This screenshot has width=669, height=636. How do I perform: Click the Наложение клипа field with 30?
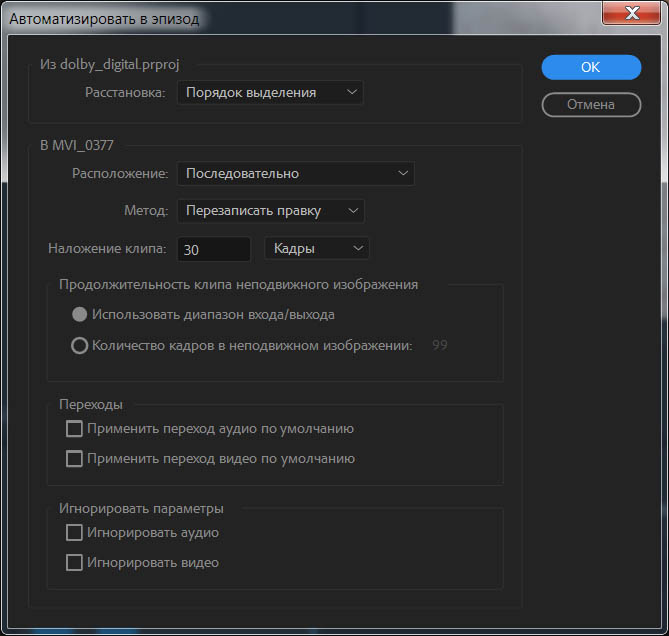click(214, 249)
